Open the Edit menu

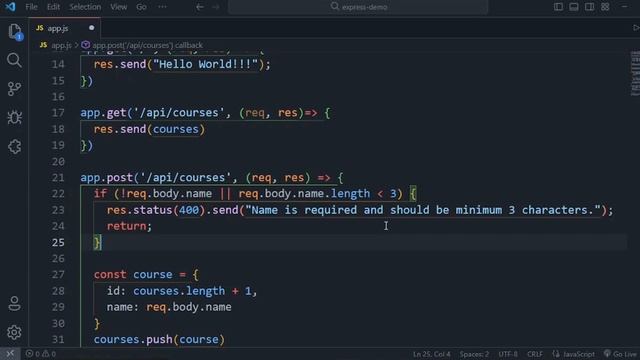53,7
